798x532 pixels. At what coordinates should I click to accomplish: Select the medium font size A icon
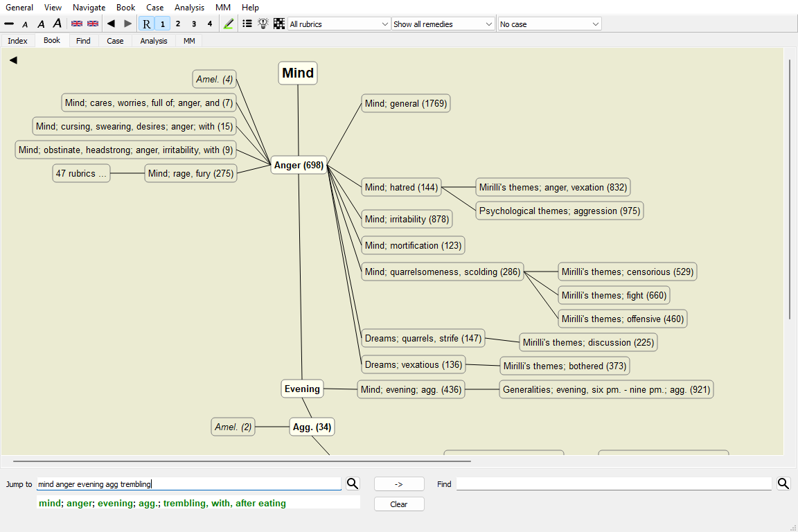tap(42, 24)
